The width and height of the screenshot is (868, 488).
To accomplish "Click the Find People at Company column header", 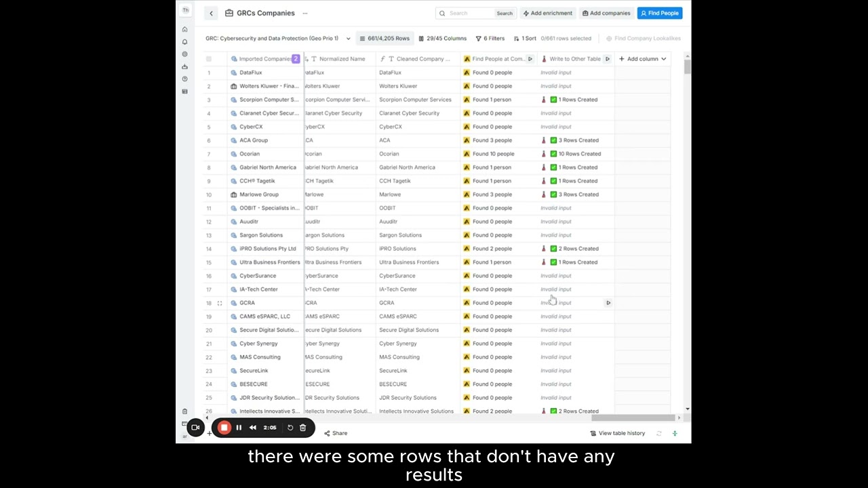I will point(499,59).
